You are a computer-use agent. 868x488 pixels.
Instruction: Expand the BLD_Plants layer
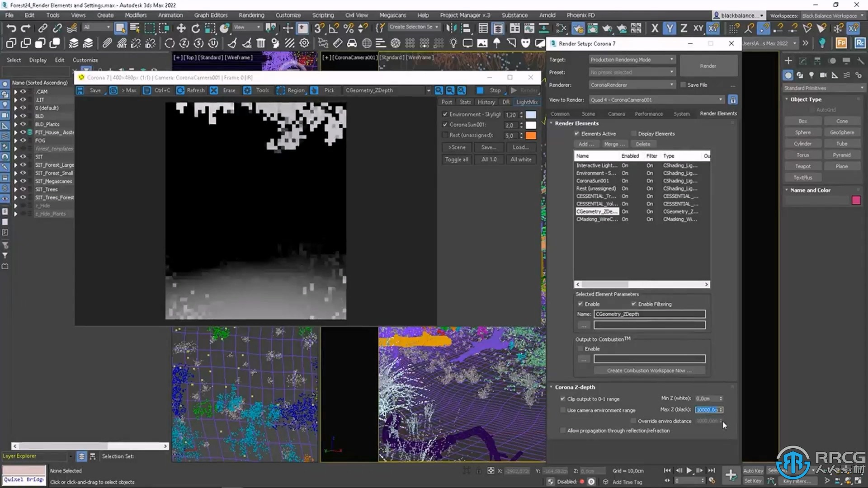click(x=15, y=124)
